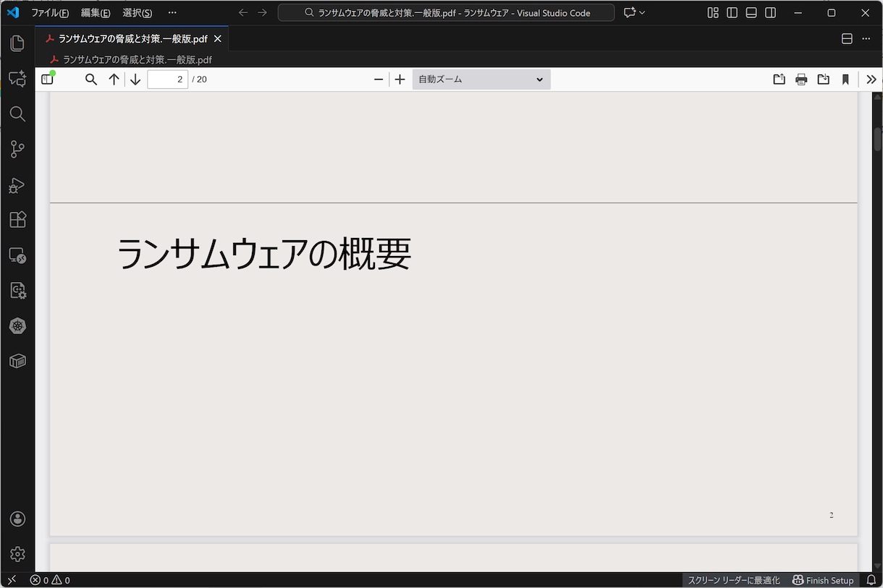
Task: Open the title bar menu overflow ellipsis
Action: [x=172, y=13]
